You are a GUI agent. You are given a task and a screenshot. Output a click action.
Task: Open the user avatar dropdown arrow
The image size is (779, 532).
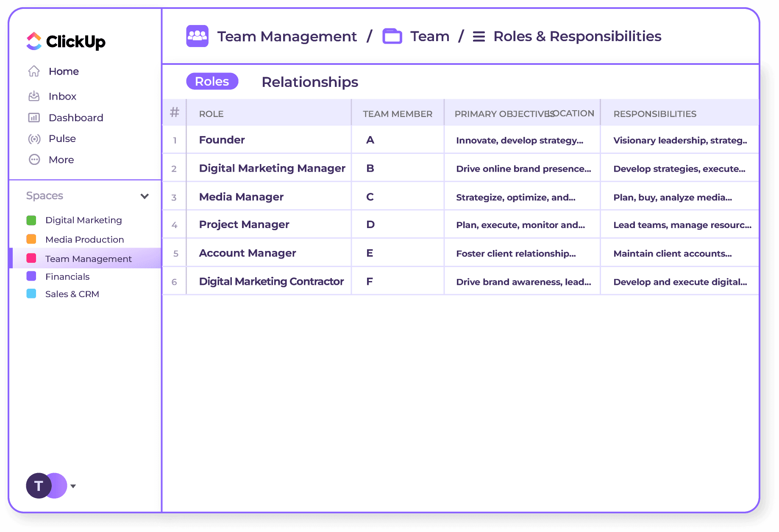[73, 486]
